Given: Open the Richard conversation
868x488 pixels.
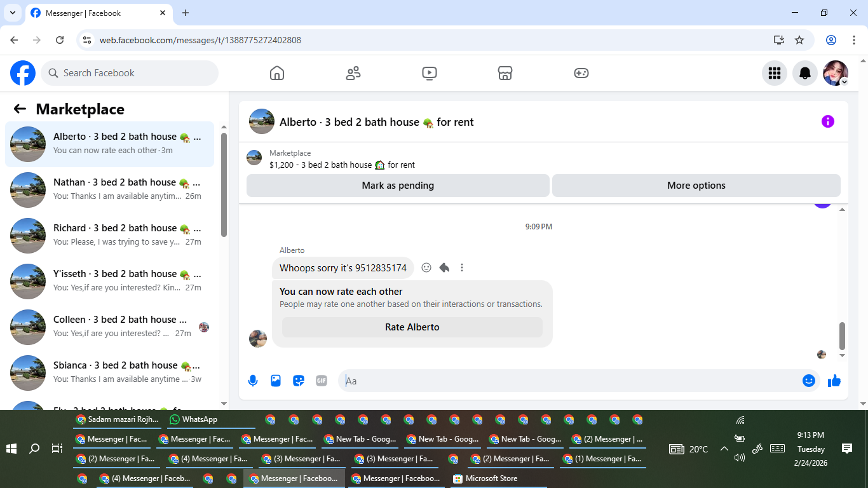Looking at the screenshot, I should coord(110,236).
